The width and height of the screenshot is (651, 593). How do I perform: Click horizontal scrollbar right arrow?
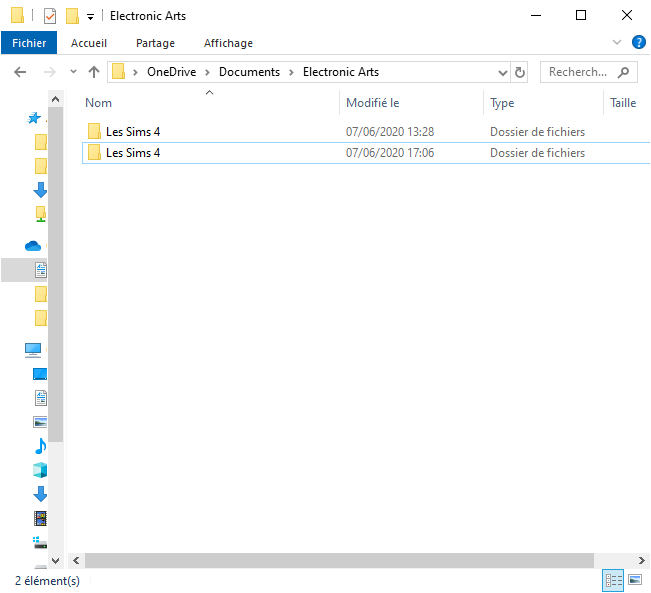[642, 561]
